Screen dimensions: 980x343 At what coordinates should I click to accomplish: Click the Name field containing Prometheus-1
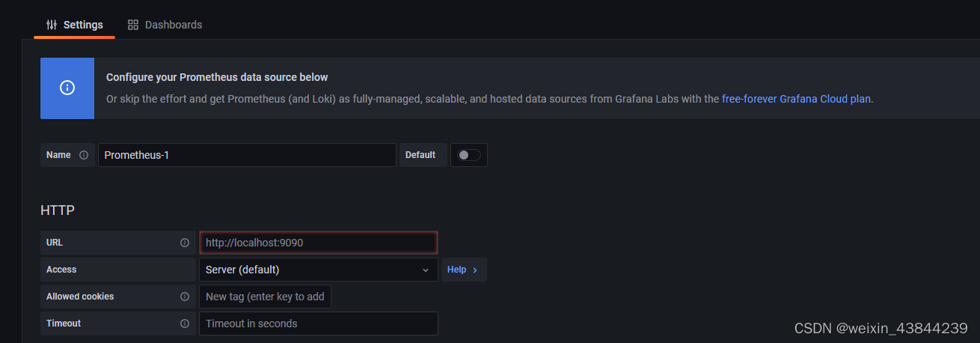(x=247, y=155)
